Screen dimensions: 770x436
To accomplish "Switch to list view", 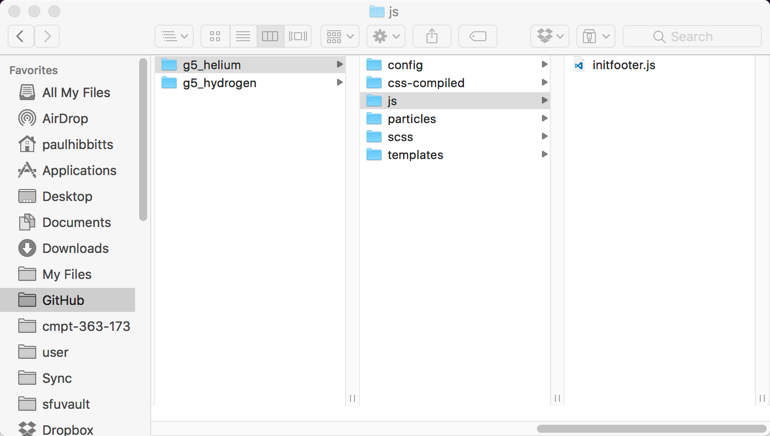I will click(x=243, y=36).
